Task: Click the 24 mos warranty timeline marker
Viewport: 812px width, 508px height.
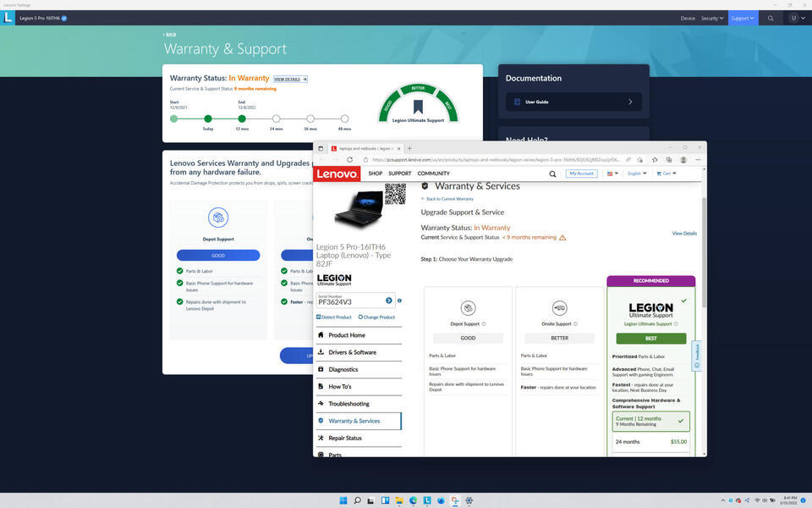Action: click(276, 119)
